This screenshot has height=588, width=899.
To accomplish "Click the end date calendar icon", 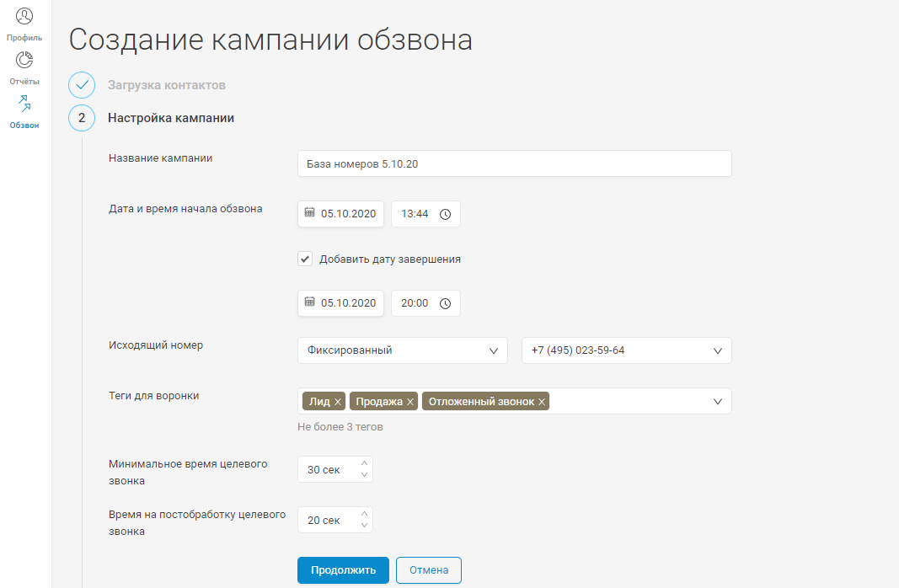I will (x=309, y=302).
